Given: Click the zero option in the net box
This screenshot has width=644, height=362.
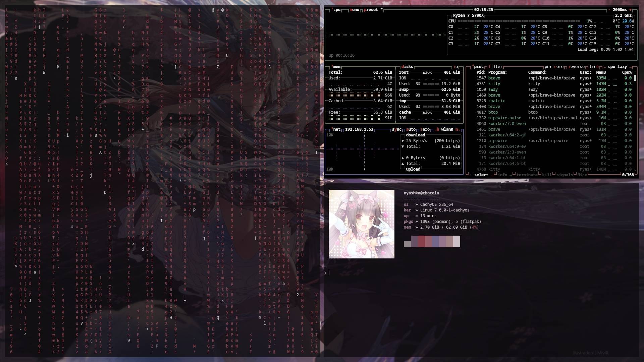Looking at the screenshot, I should point(425,129).
